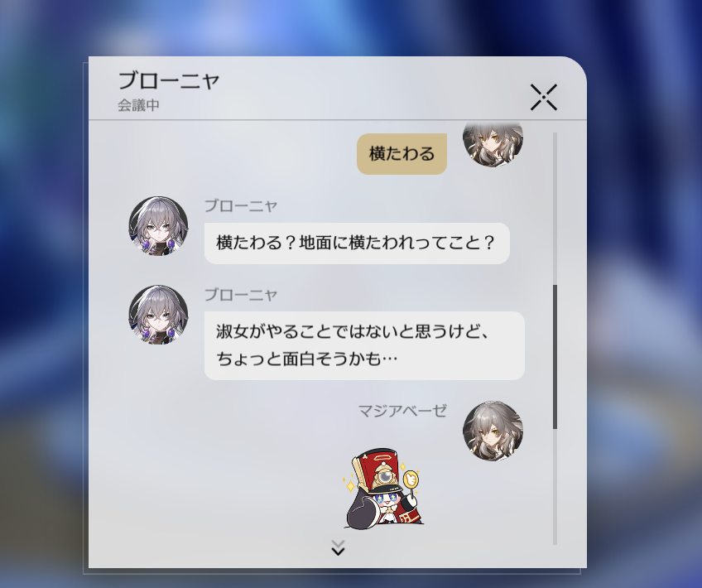Click the red-hat Pom-Pom sticker
The height and width of the screenshot is (588, 702).
click(382, 488)
